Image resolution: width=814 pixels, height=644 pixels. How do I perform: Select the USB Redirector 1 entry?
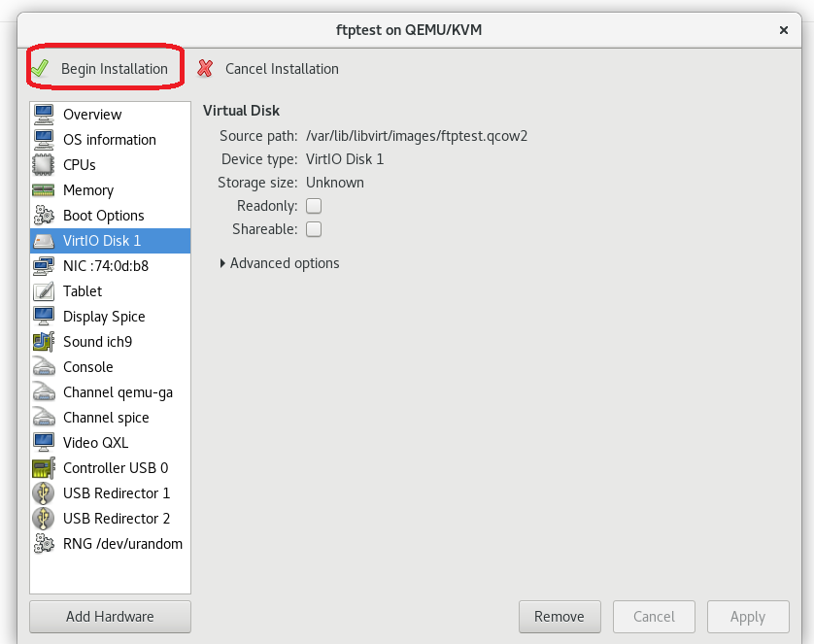tap(110, 493)
